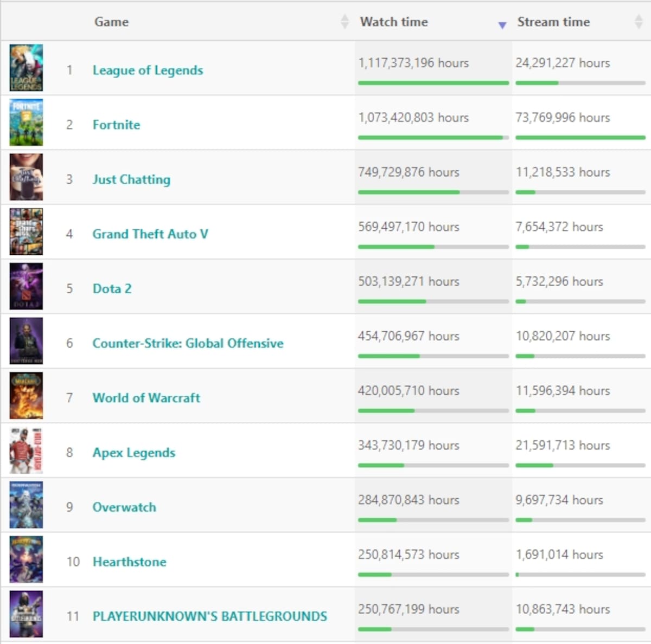Image resolution: width=651 pixels, height=644 pixels.
Task: Select stream time value 7,654,372 hours
Action: 559,227
